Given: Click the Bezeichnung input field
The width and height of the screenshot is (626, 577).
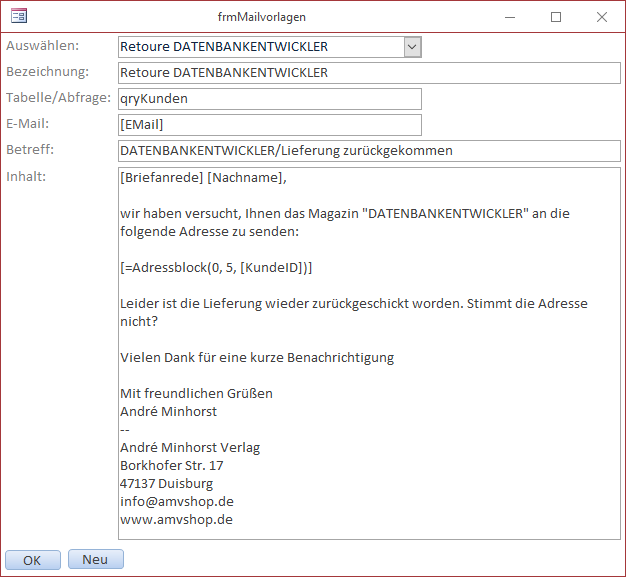Looking at the screenshot, I should (x=369, y=73).
